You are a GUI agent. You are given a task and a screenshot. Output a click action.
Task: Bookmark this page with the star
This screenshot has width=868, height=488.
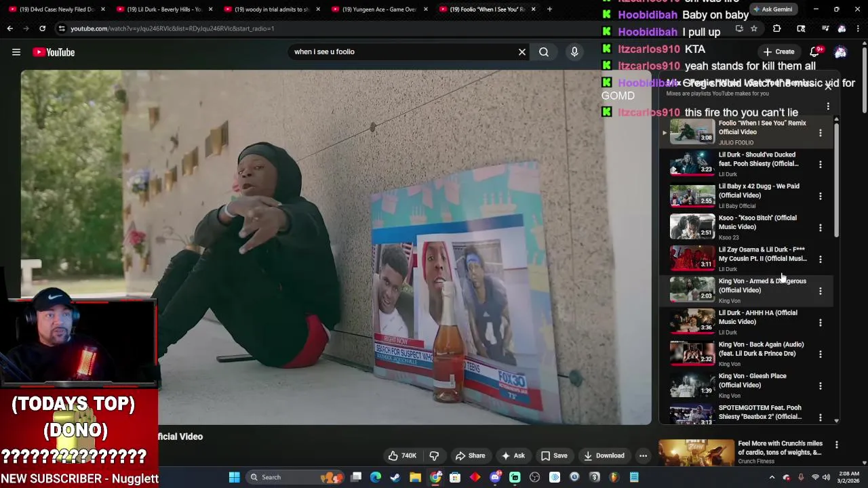click(753, 28)
